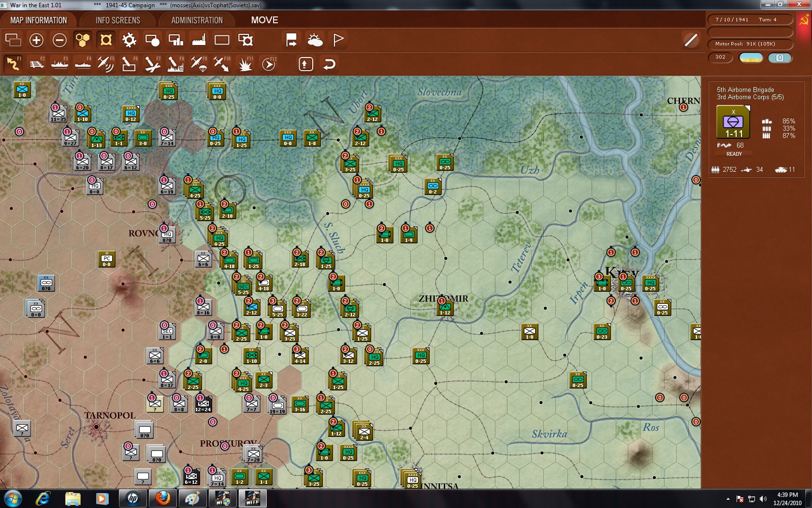Select the F1 movement mode icon
The height and width of the screenshot is (508, 812).
point(12,63)
